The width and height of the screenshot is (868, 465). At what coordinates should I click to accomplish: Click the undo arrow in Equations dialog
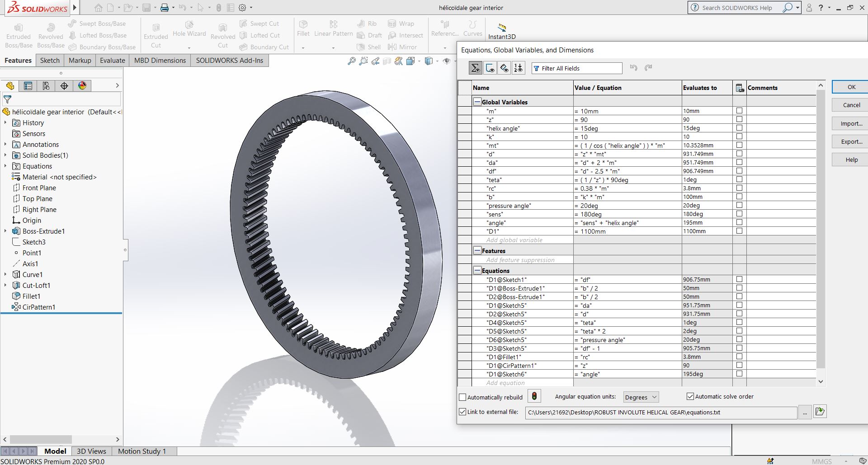pyautogui.click(x=633, y=68)
